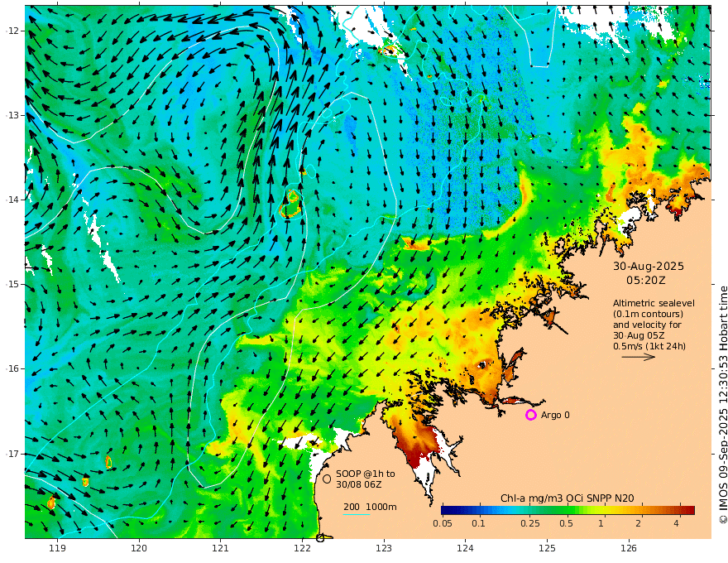Image resolution: width=728 pixels, height=563 pixels.
Task: Click longitude axis label 126
Action: [x=629, y=548]
